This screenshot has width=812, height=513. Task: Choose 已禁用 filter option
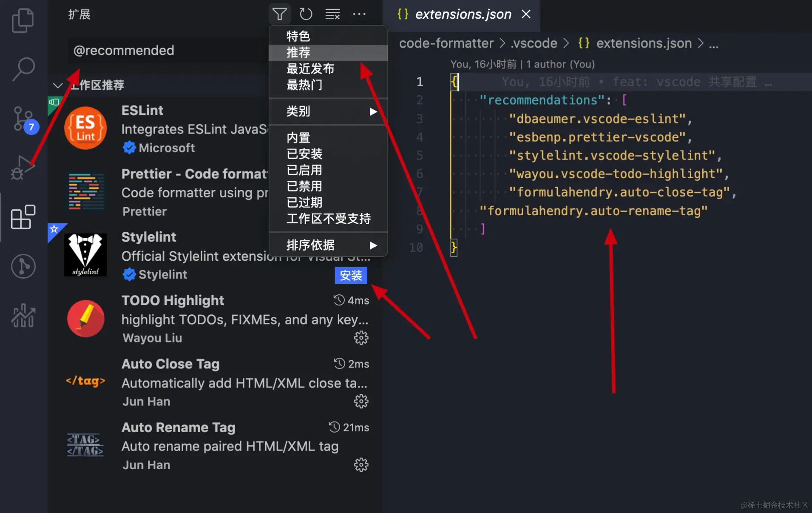(x=328, y=186)
